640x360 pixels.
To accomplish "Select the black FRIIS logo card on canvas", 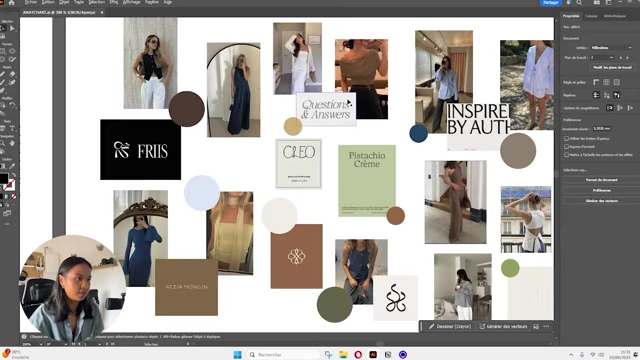I will tap(140, 149).
